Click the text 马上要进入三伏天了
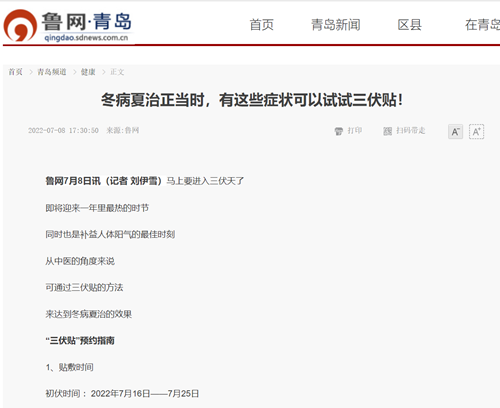This screenshot has width=500, height=408. 205,181
